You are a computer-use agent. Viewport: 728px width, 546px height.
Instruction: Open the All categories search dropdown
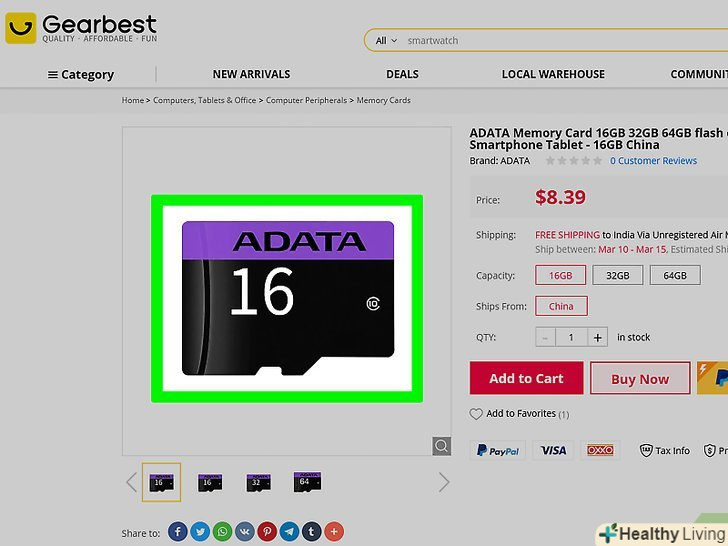pyautogui.click(x=386, y=40)
